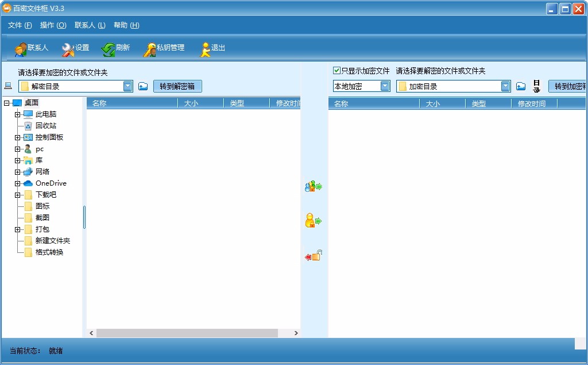Click the 退出 exit icon
Screen dimensions: 588x365
[x=205, y=49]
